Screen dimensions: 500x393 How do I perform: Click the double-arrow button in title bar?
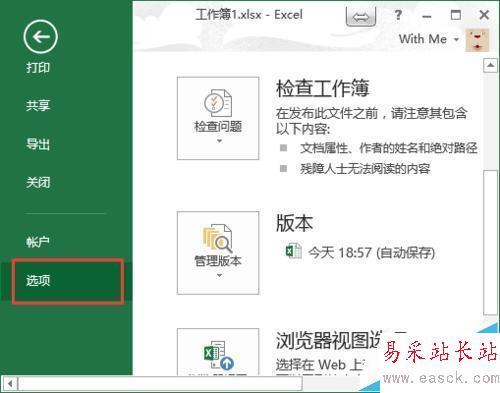[x=361, y=16]
